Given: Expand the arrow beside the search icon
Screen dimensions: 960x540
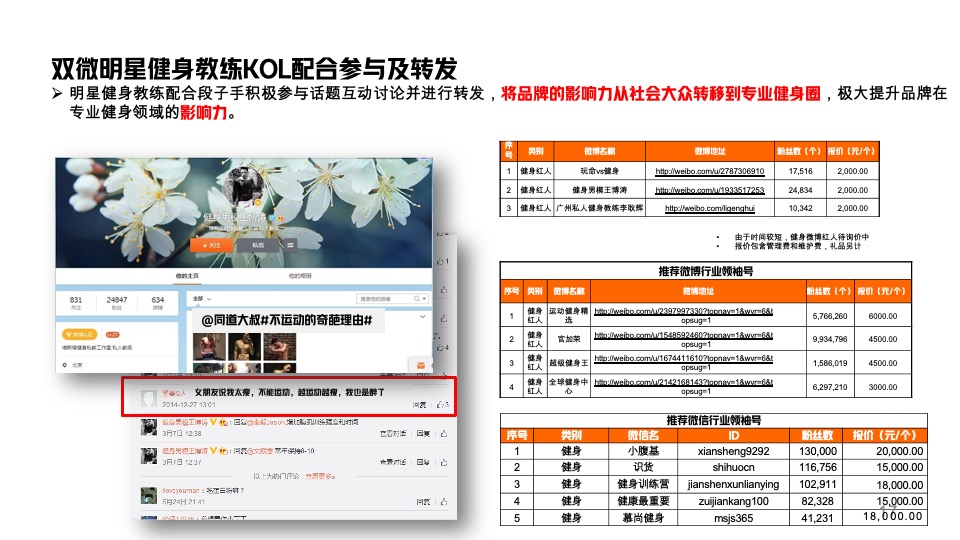Looking at the screenshot, I should point(424,299).
